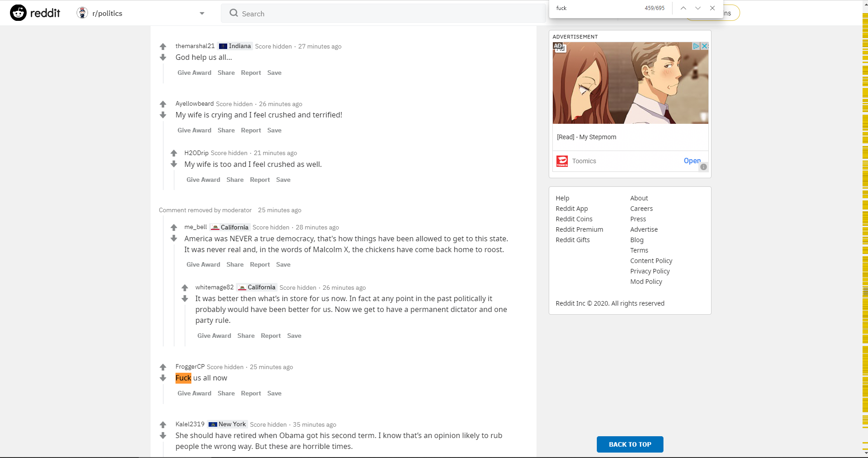
Task: Report H2ODrip's reply
Action: point(260,180)
